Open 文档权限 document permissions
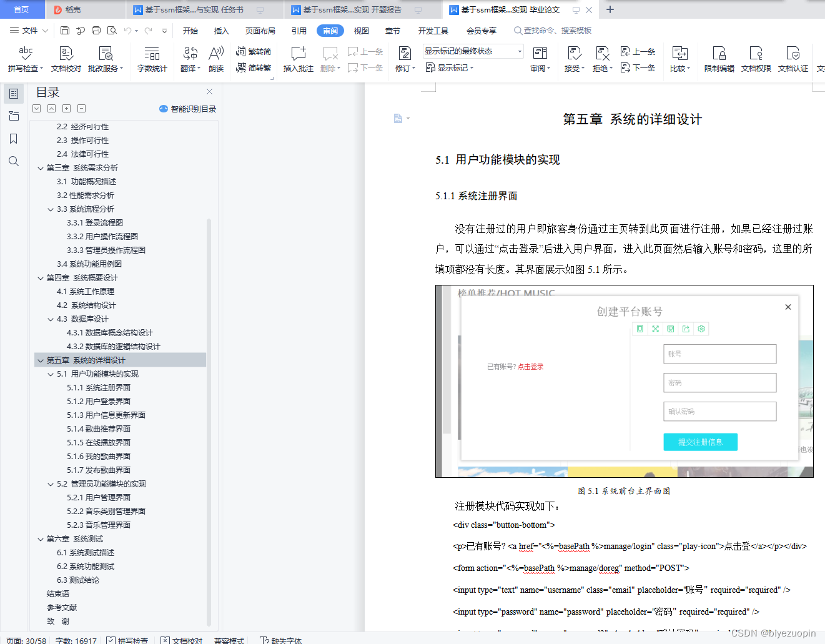The height and width of the screenshot is (644, 825). [756, 59]
